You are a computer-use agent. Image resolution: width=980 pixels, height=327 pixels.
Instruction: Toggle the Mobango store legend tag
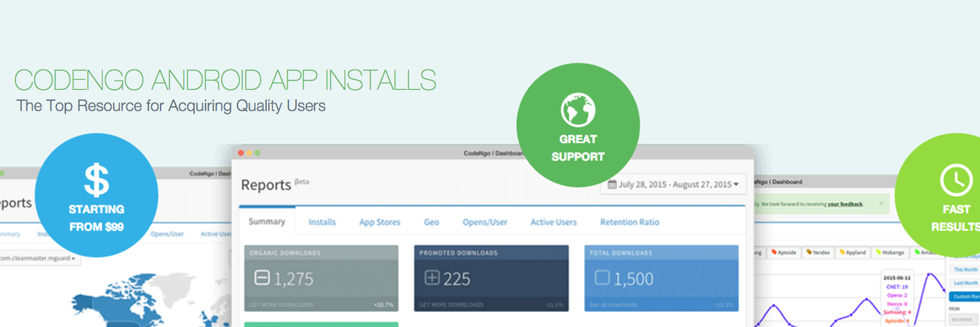[889, 252]
